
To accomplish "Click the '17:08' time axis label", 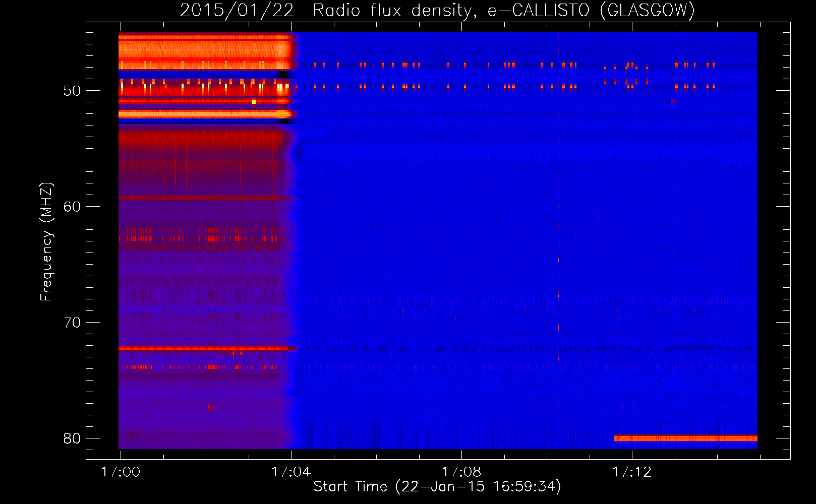I will coord(461,472).
